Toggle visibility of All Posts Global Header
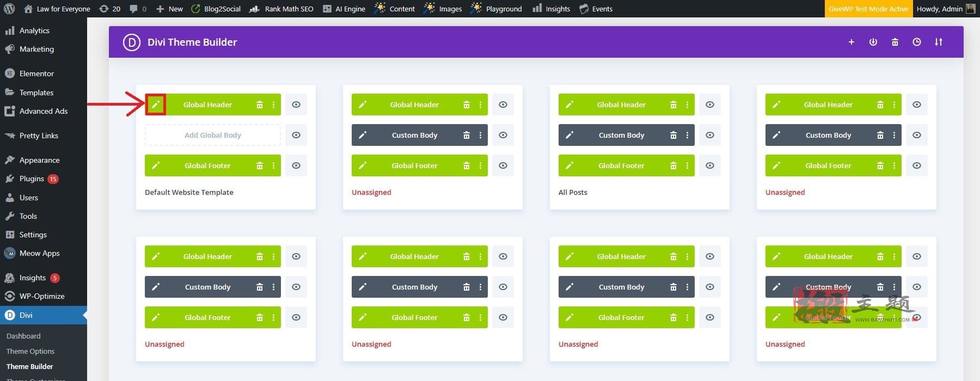The width and height of the screenshot is (980, 381). (x=710, y=105)
